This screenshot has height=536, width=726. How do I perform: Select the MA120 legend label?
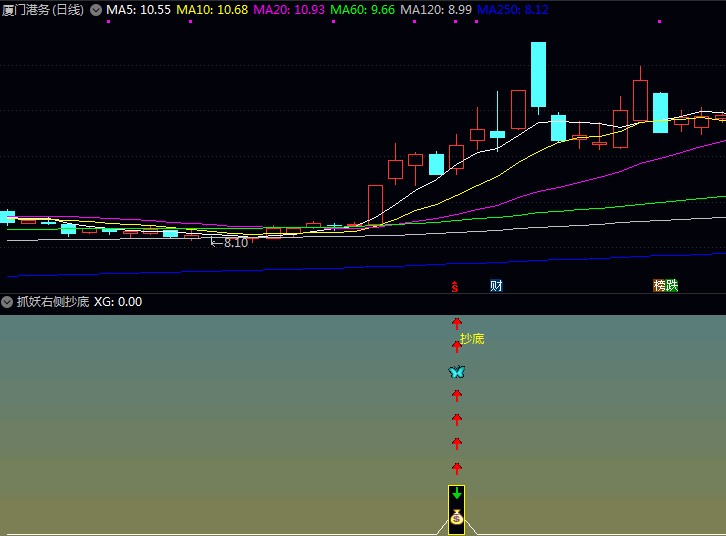pos(436,10)
